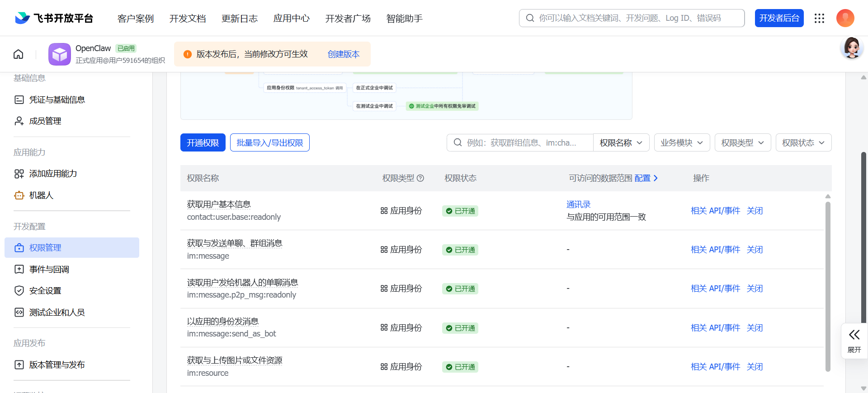The image size is (868, 393).
Task: Click the user avatar in the top right
Action: (x=845, y=18)
